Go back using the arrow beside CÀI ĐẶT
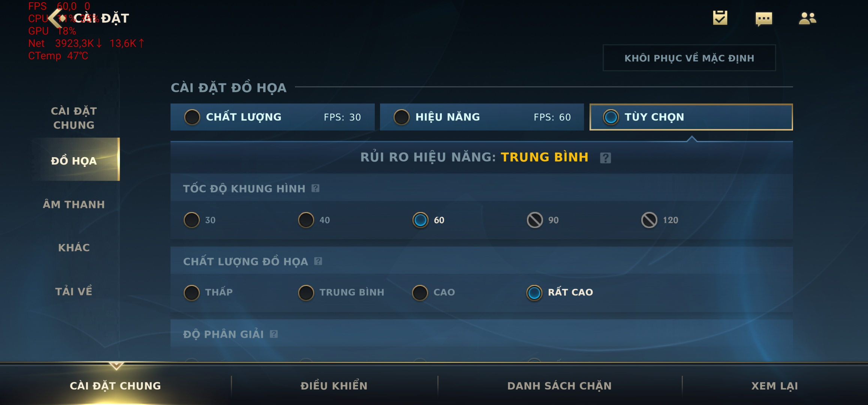 tap(55, 18)
